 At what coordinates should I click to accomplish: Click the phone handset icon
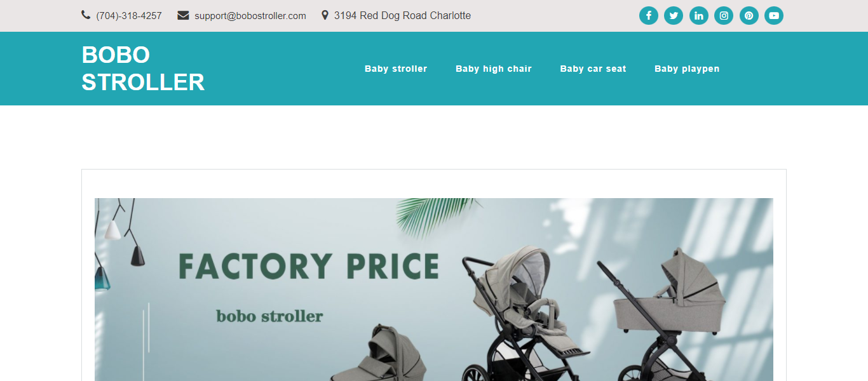coord(86,15)
